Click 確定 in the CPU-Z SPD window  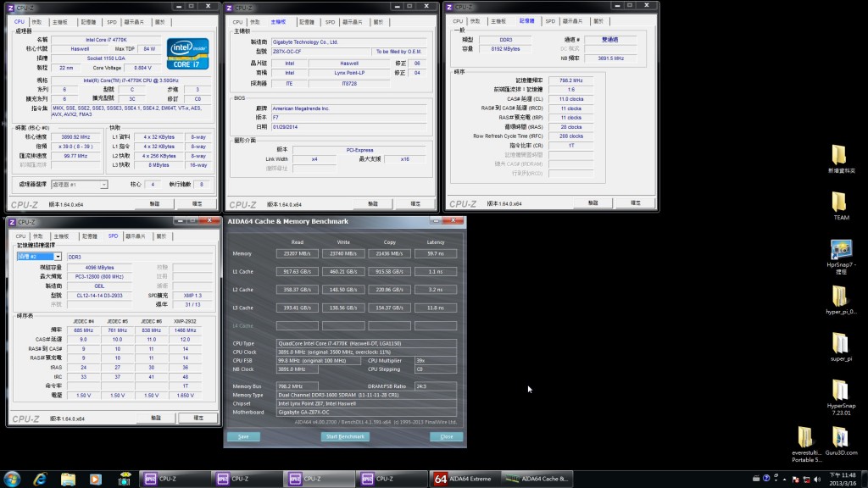click(x=198, y=418)
